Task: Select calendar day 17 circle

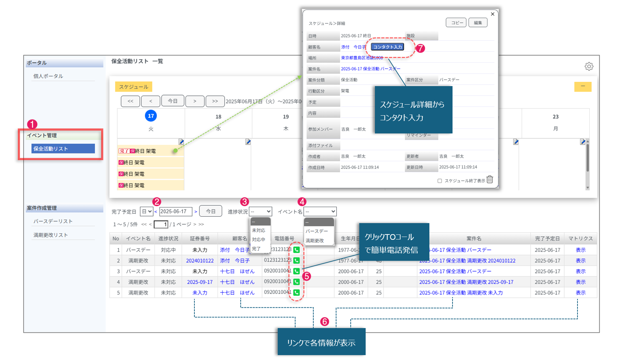Action: pyautogui.click(x=151, y=116)
